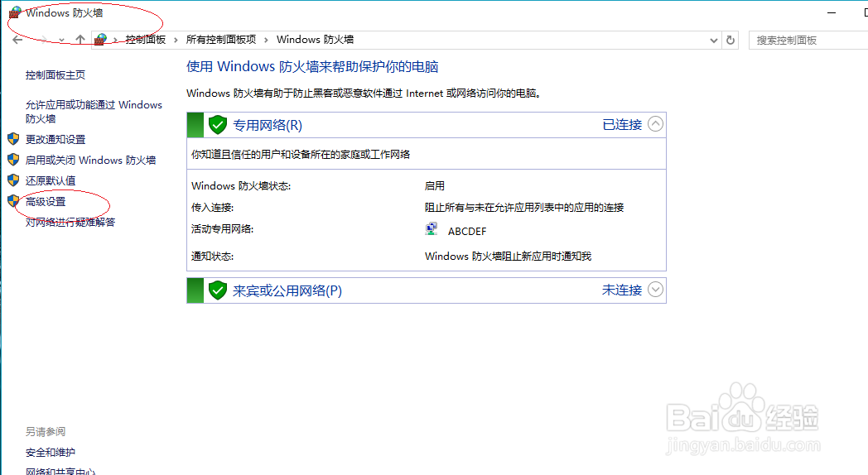This screenshot has height=475, width=868.
Task: Click 所有控制面板项 breadcrumb
Action: click(221, 39)
